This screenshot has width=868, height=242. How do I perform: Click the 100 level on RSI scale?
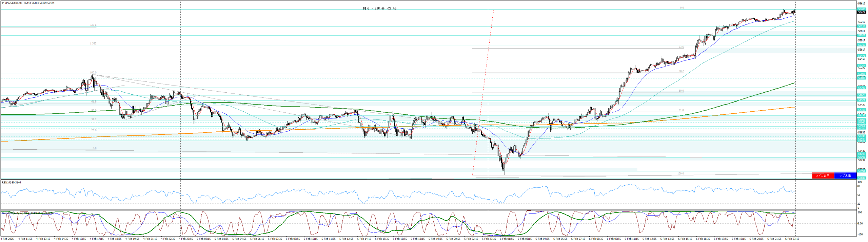click(860, 182)
